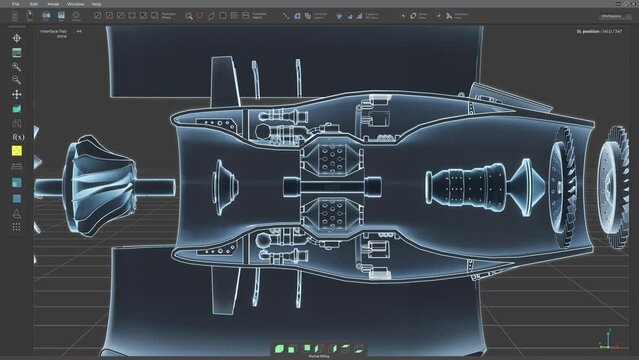Click the XYZ axis gizmo

coord(609,340)
